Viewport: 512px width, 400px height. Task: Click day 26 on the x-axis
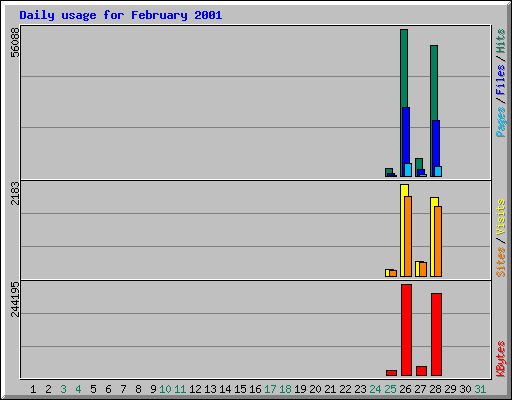[x=405, y=389]
